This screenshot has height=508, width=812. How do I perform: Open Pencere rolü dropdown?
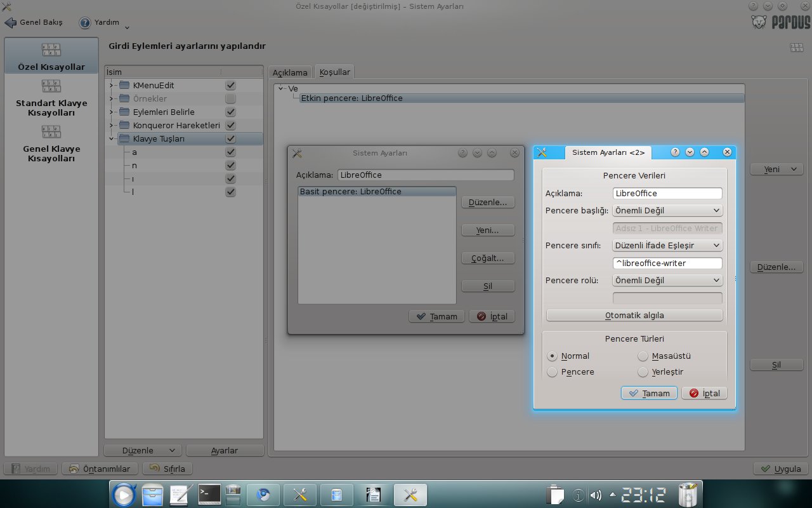(667, 280)
